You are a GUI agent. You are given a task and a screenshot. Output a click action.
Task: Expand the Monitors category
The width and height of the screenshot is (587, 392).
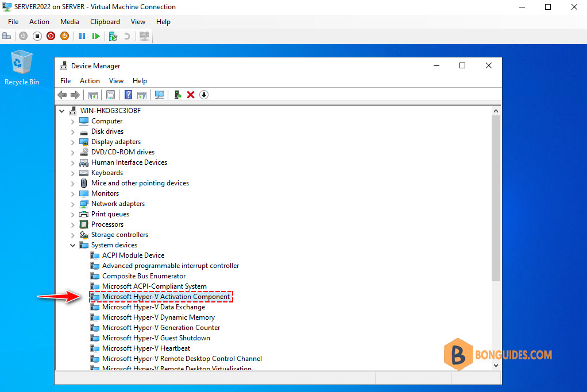pyautogui.click(x=72, y=193)
